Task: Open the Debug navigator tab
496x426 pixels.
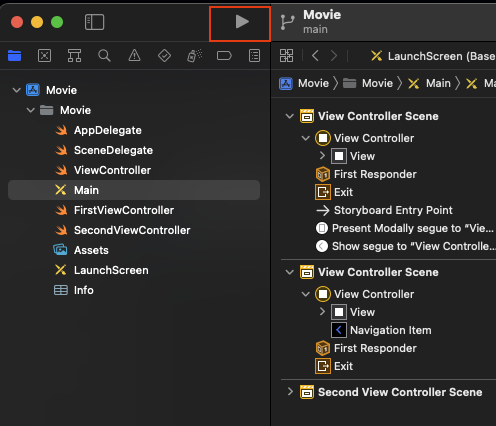Action: coord(194,56)
